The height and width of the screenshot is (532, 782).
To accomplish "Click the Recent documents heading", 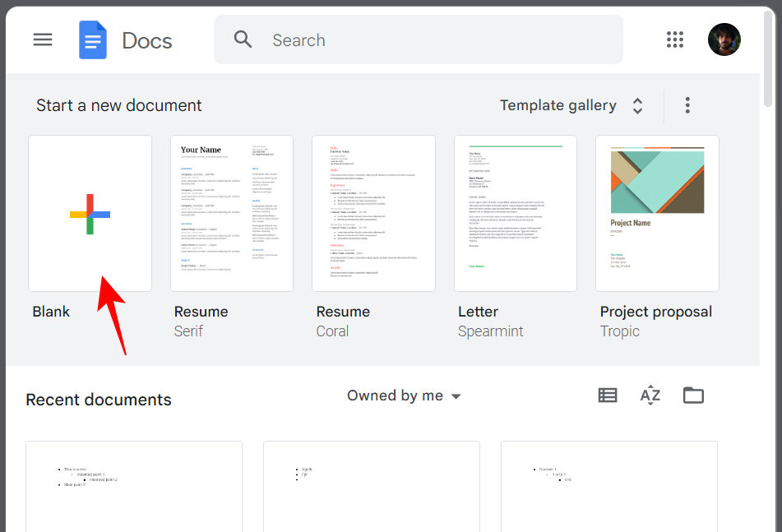I will click(x=98, y=400).
